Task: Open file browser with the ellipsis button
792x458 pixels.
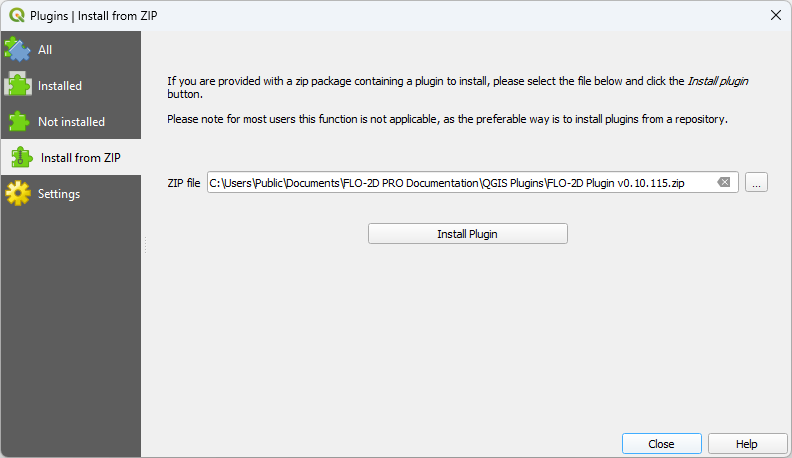Action: tap(757, 183)
